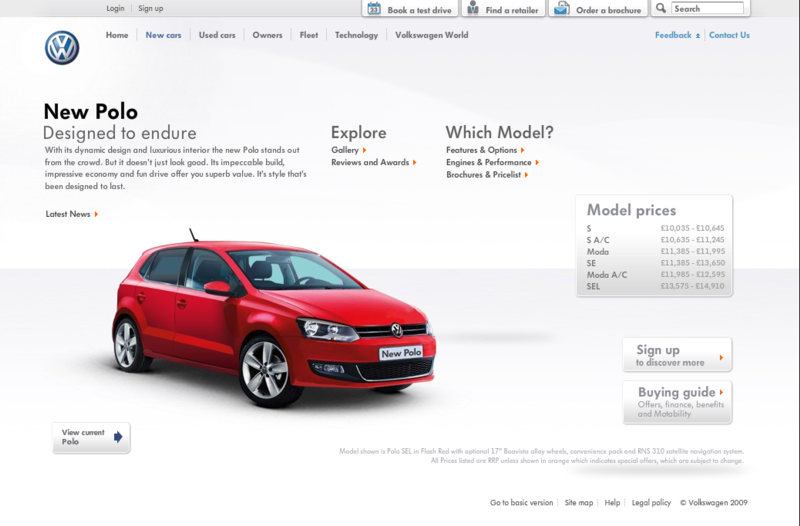The image size is (800, 526).
Task: Click the Volkswagen logo
Action: click(x=62, y=48)
